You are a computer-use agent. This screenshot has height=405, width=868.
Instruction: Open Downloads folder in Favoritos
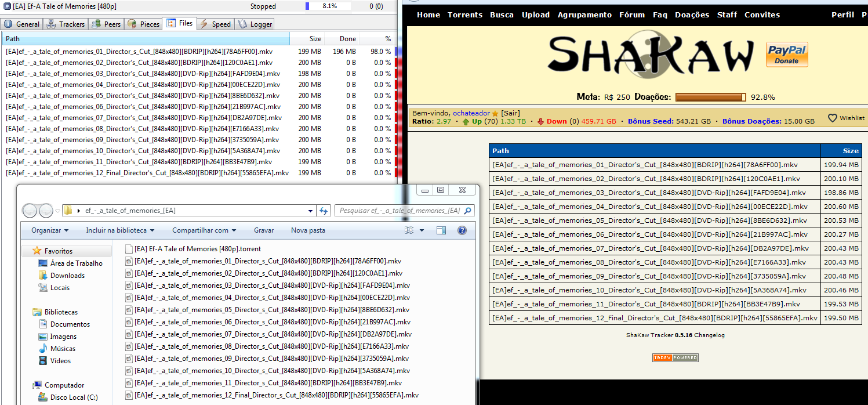pyautogui.click(x=67, y=276)
